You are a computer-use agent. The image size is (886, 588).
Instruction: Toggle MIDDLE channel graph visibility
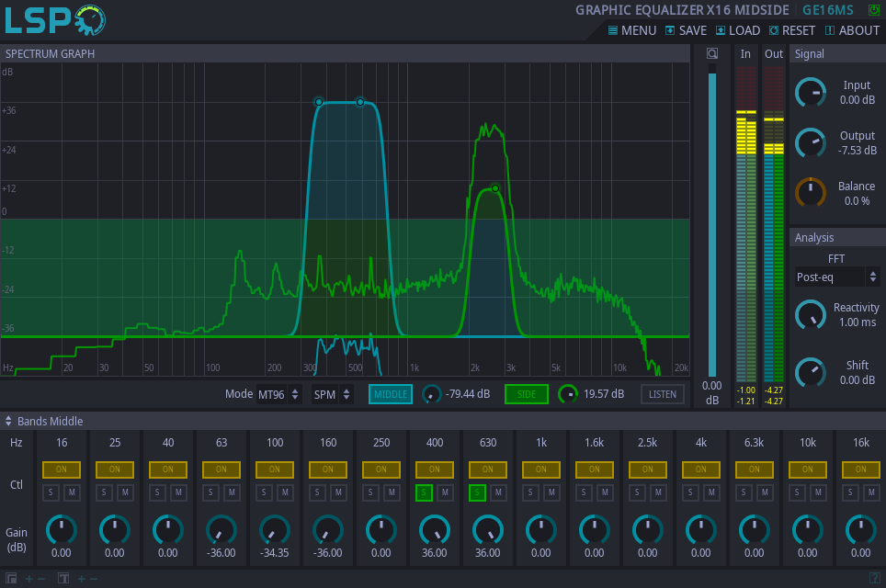(391, 394)
